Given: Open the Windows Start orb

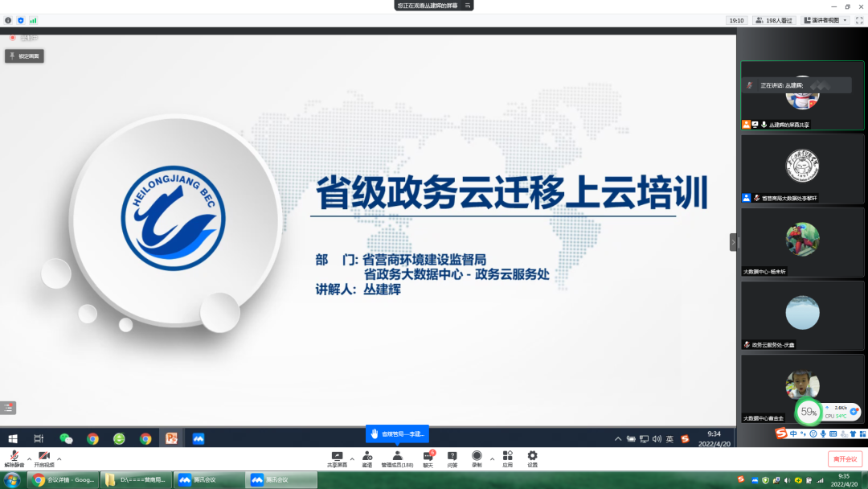Looking at the screenshot, I should (x=12, y=479).
